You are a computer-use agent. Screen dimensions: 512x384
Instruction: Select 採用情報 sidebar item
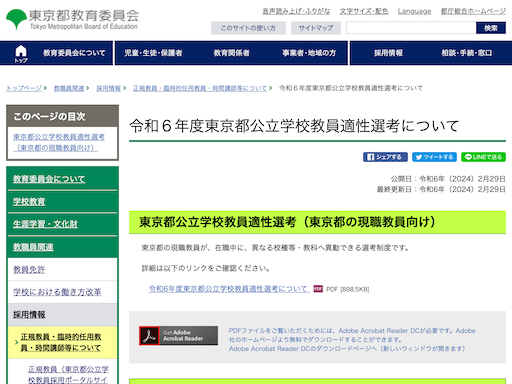pos(62,315)
